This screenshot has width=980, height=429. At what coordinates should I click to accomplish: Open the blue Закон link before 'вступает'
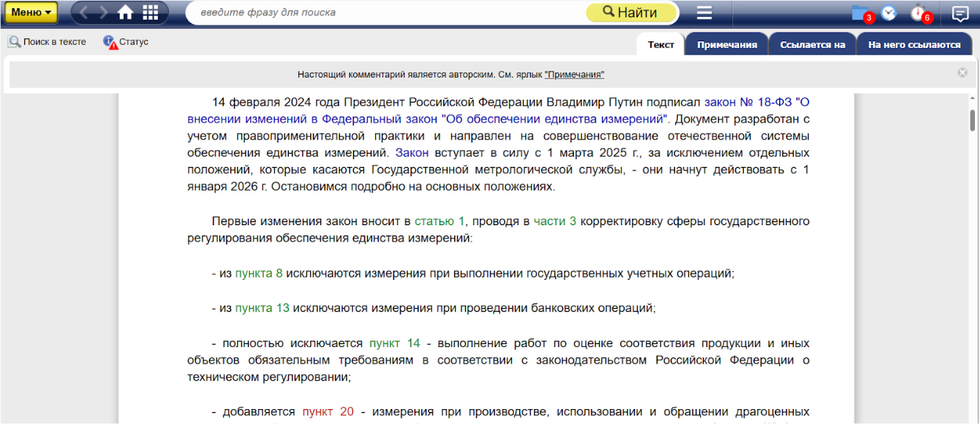tap(412, 153)
